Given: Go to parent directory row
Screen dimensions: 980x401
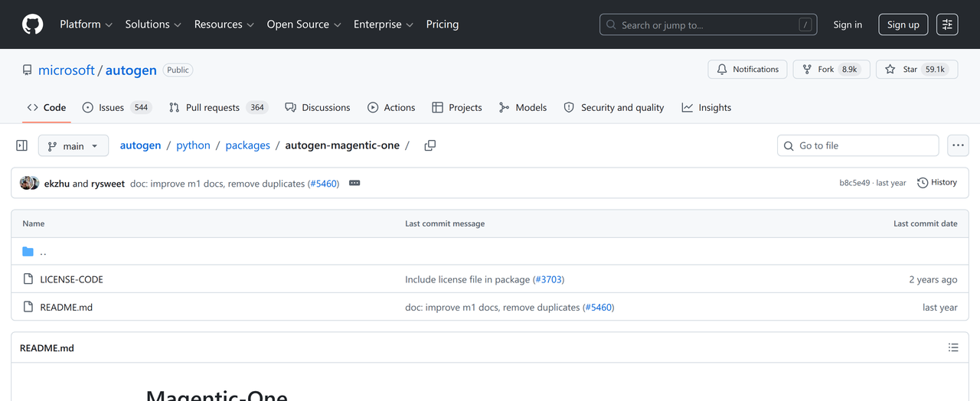Looking at the screenshot, I should (490, 252).
